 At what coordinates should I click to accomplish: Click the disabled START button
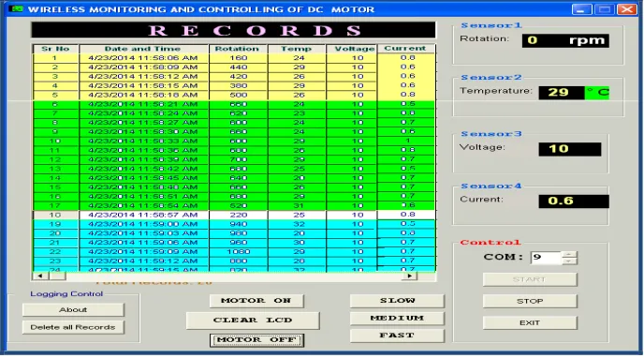530,279
